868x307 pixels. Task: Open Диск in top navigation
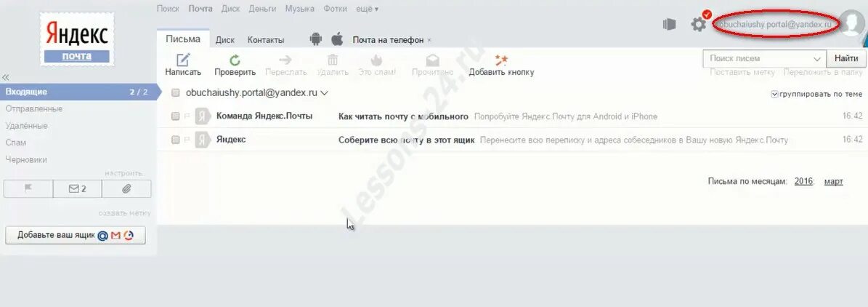(x=230, y=9)
